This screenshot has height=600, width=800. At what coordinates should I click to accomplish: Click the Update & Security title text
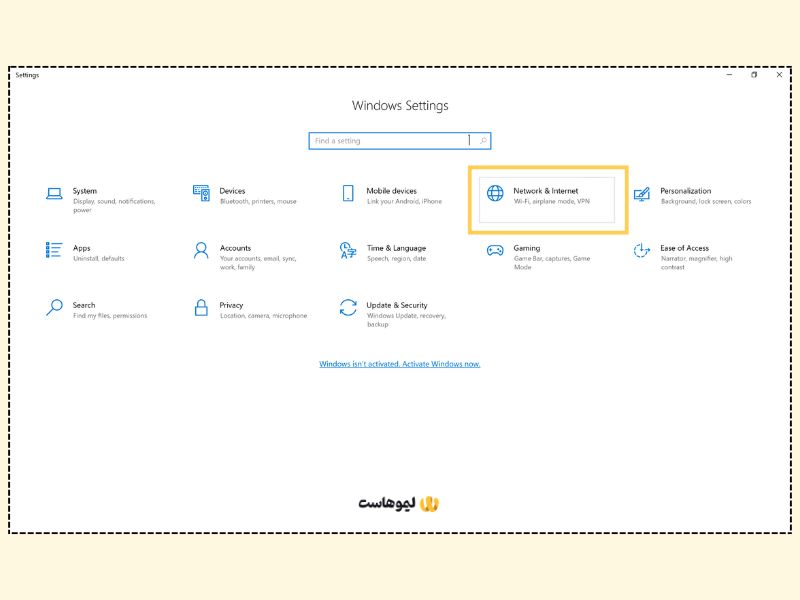click(396, 305)
